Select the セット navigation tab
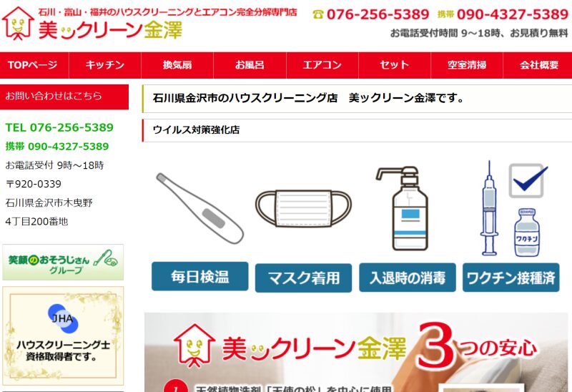Image resolution: width=572 pixels, height=392 pixels. 395,65
